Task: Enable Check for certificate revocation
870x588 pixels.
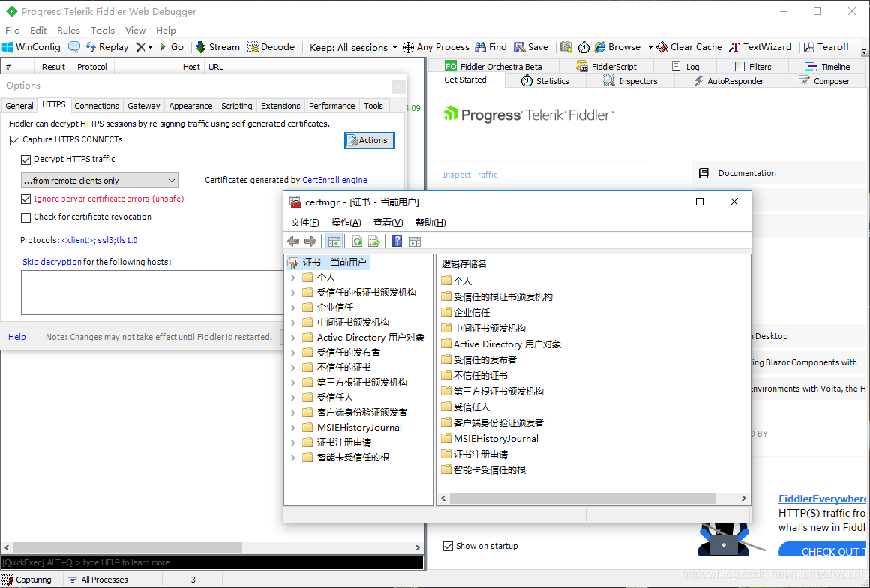Action: point(25,217)
